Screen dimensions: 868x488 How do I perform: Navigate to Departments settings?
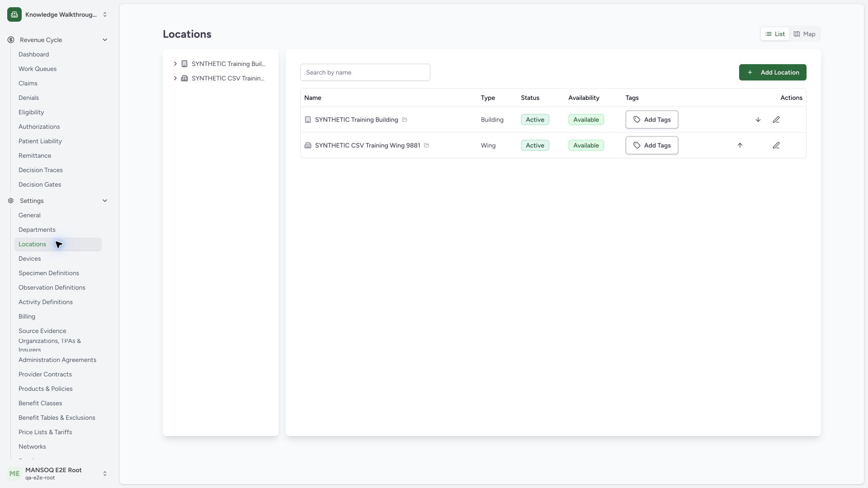click(58, 230)
